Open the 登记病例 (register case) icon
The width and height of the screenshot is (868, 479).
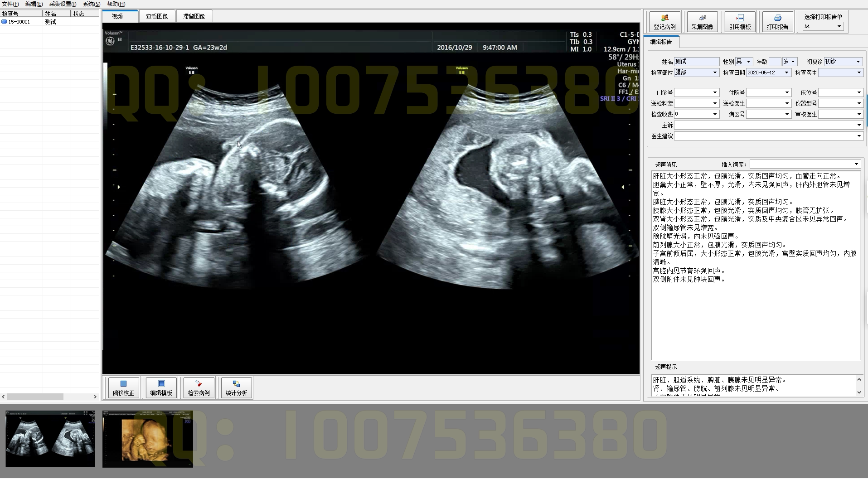pos(664,21)
